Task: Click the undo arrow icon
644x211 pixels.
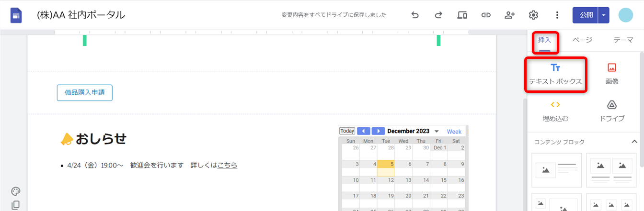Action: 415,15
